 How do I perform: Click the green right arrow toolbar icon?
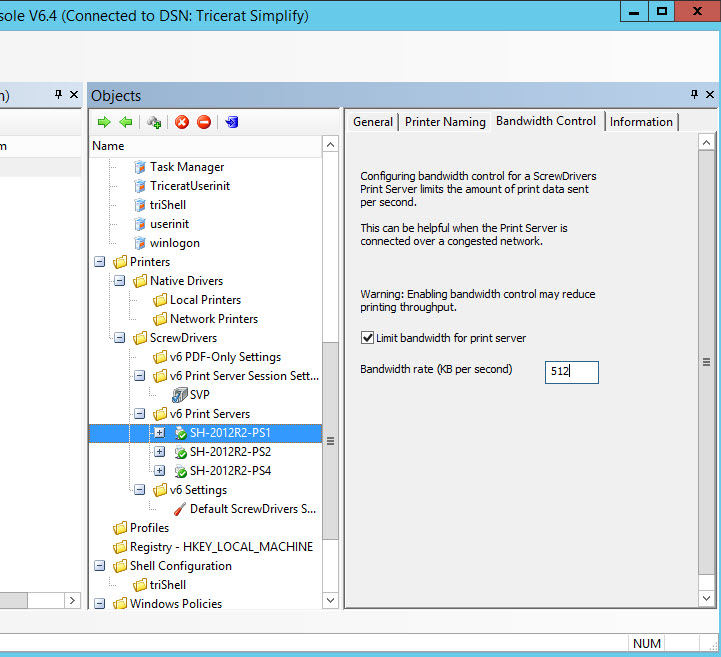coord(103,122)
